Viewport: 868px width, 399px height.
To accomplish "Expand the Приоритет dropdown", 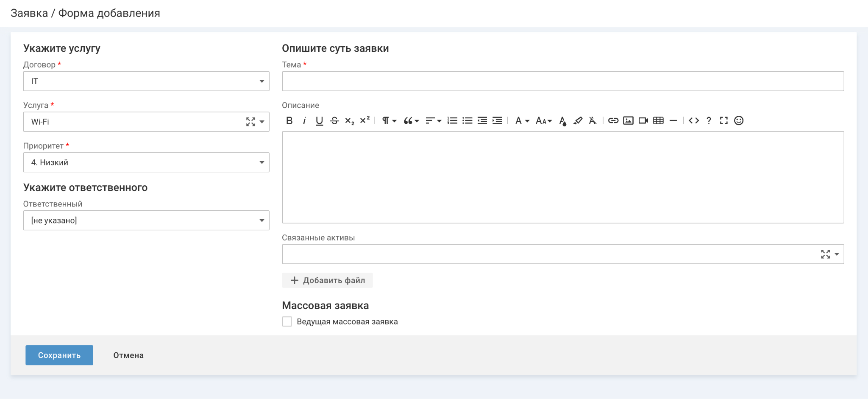I will click(146, 162).
